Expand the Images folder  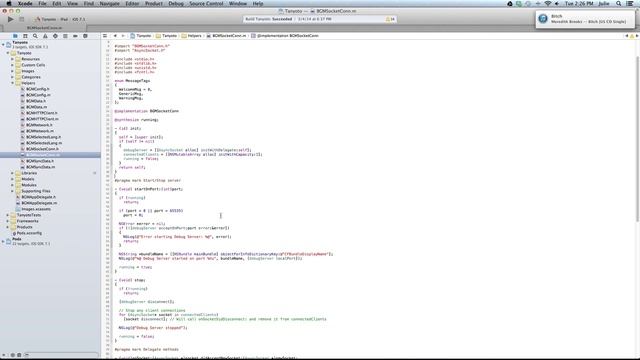[x=13, y=71]
